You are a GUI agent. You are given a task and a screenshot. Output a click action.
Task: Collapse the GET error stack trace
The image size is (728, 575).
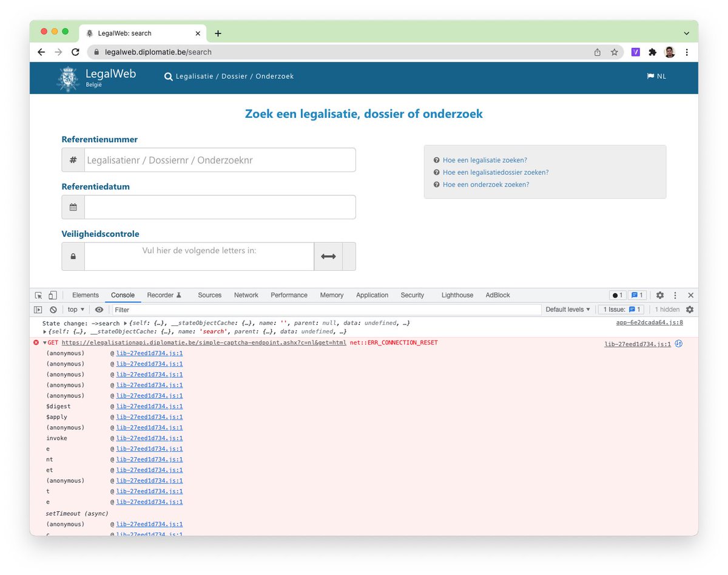tap(44, 343)
